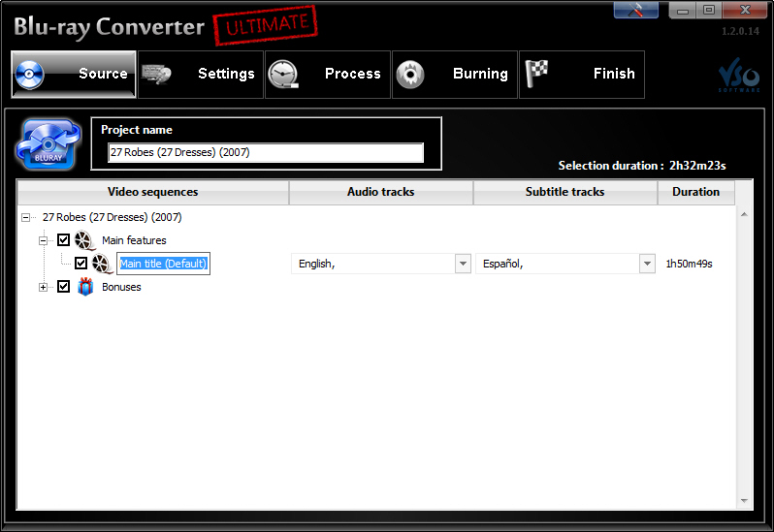
Task: Click the film reel icon beside Main title
Action: click(x=103, y=264)
